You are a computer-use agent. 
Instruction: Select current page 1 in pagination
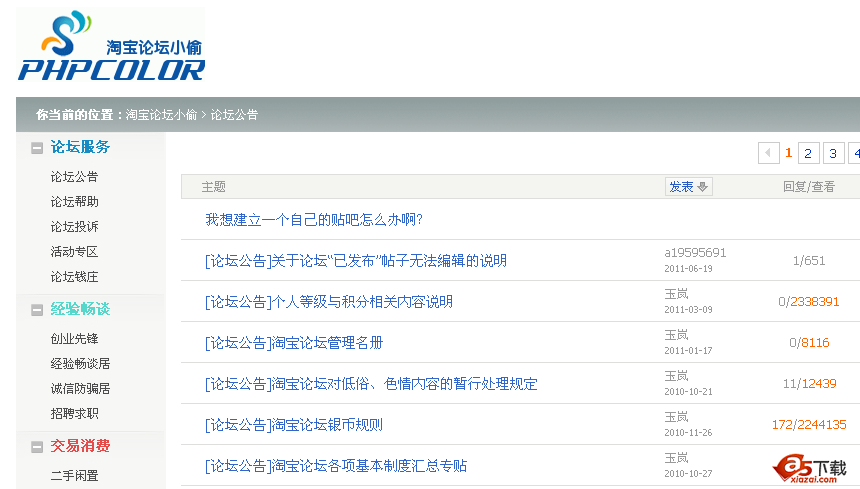pyautogui.click(x=788, y=153)
